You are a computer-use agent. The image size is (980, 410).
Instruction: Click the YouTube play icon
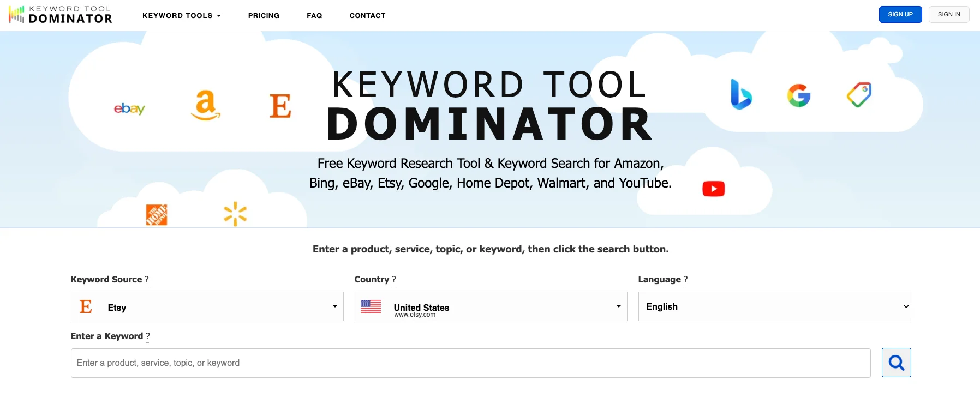click(714, 189)
